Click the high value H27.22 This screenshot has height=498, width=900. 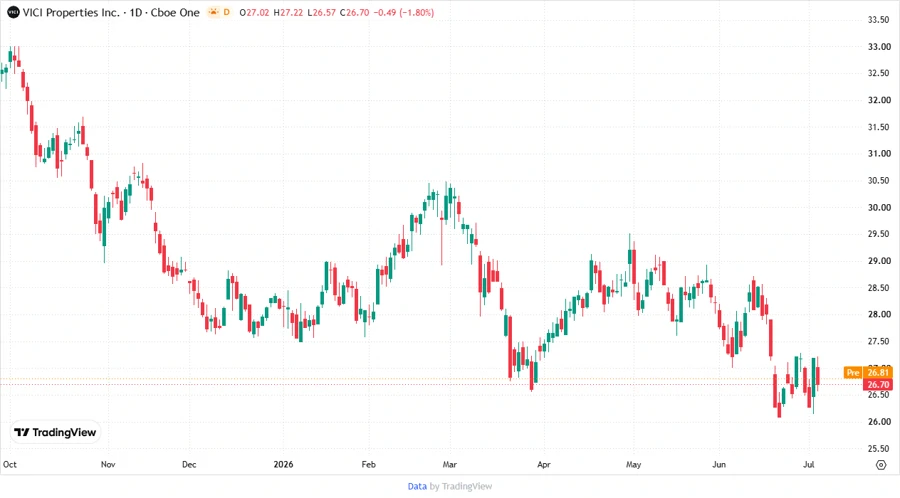(288, 13)
